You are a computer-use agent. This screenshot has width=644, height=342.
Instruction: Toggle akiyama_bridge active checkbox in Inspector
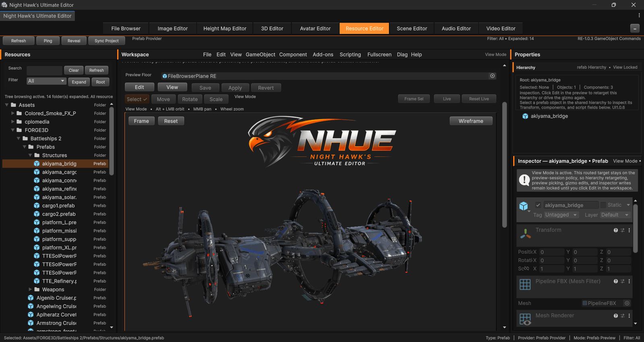(538, 205)
